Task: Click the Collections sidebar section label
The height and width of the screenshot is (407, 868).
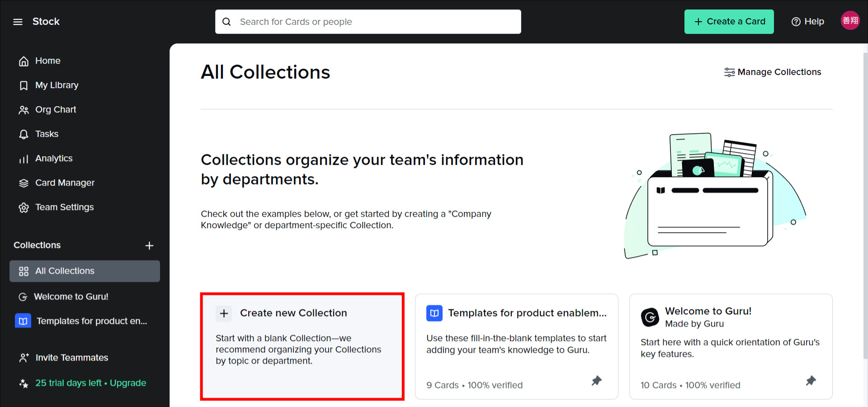Action: pos(37,245)
